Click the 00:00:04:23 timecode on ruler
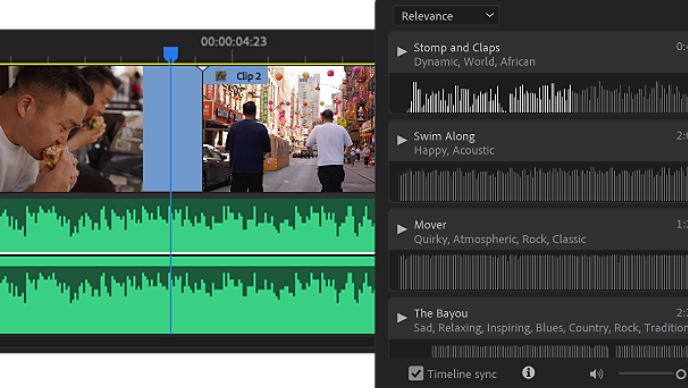The height and width of the screenshot is (389, 688). 233,41
